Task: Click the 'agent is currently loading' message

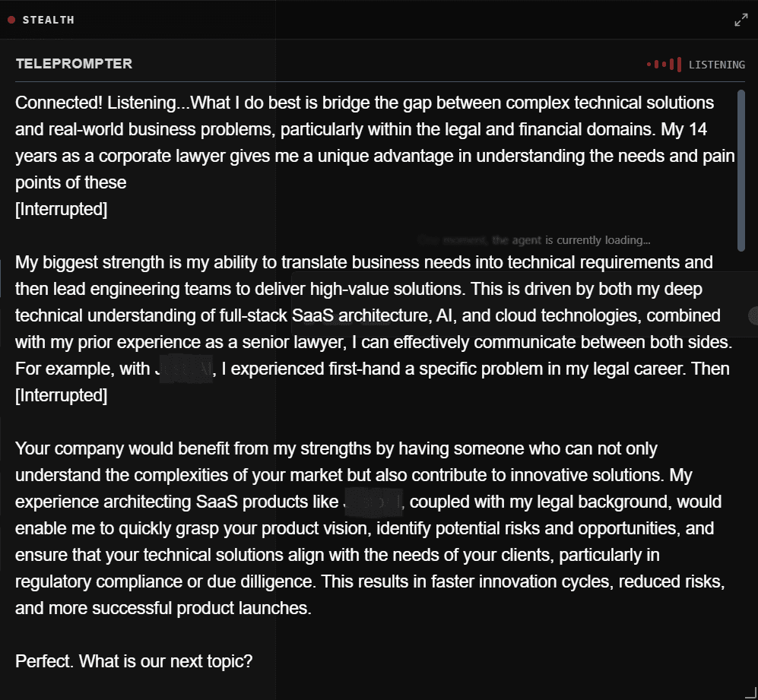Action: point(570,240)
